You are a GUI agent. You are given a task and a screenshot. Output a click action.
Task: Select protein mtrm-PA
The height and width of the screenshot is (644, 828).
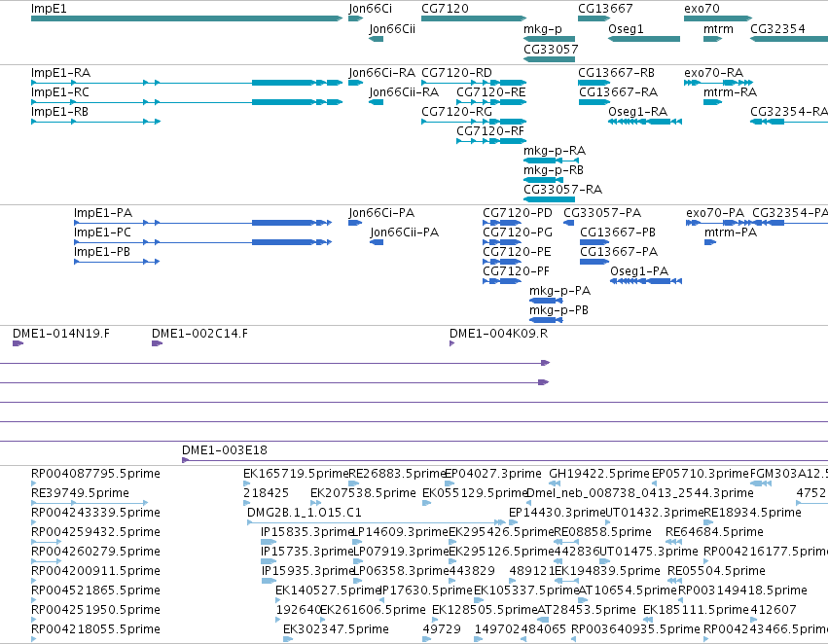710,242
